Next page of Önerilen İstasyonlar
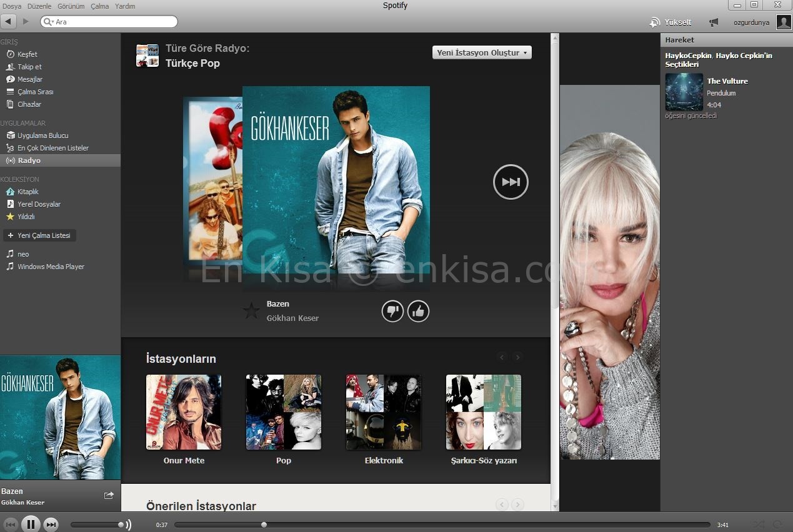Screen dimensions: 793x532 click(517, 505)
